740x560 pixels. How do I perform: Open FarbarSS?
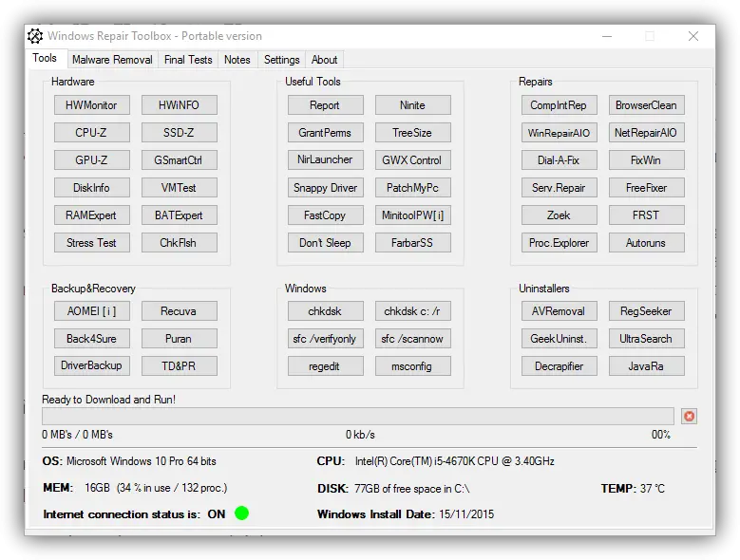pyautogui.click(x=413, y=243)
